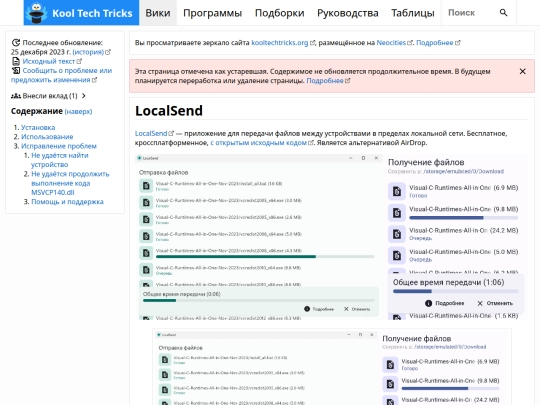The height and width of the screenshot is (405, 540).
Task: Open Подробнее link in outdated warning
Action: coord(325,81)
